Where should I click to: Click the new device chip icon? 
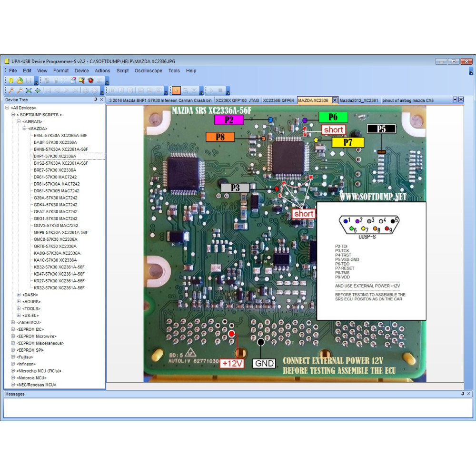[x=11, y=80]
